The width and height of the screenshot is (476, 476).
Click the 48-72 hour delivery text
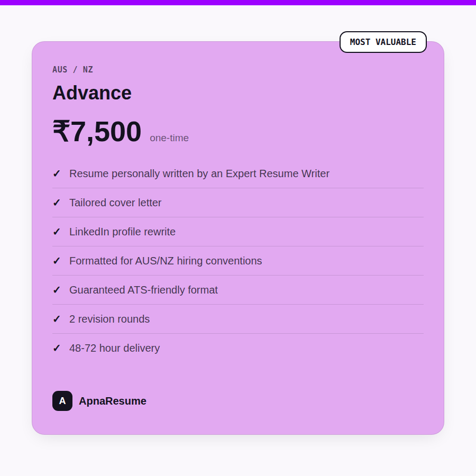click(114, 348)
